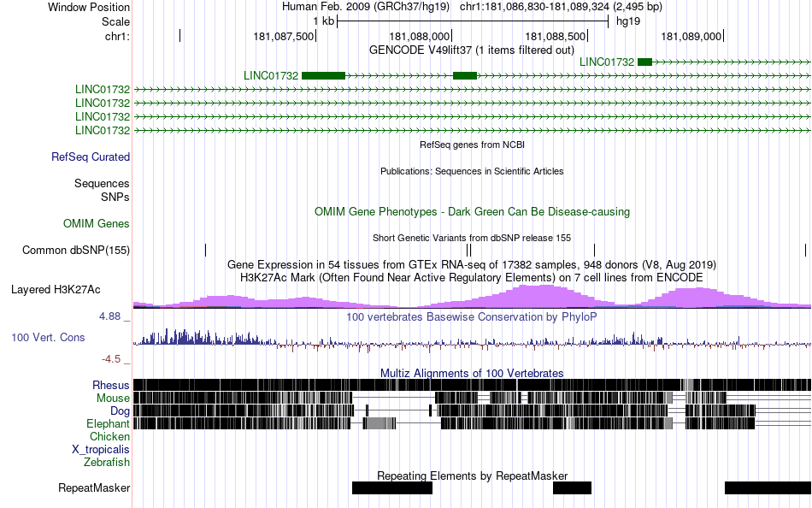Click the Elephant species label
Image resolution: width=812 pixels, height=508 pixels.
(108, 423)
